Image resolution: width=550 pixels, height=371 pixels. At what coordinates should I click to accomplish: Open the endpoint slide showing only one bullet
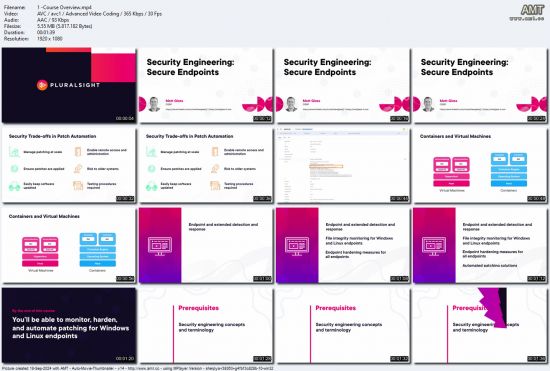tap(206, 245)
